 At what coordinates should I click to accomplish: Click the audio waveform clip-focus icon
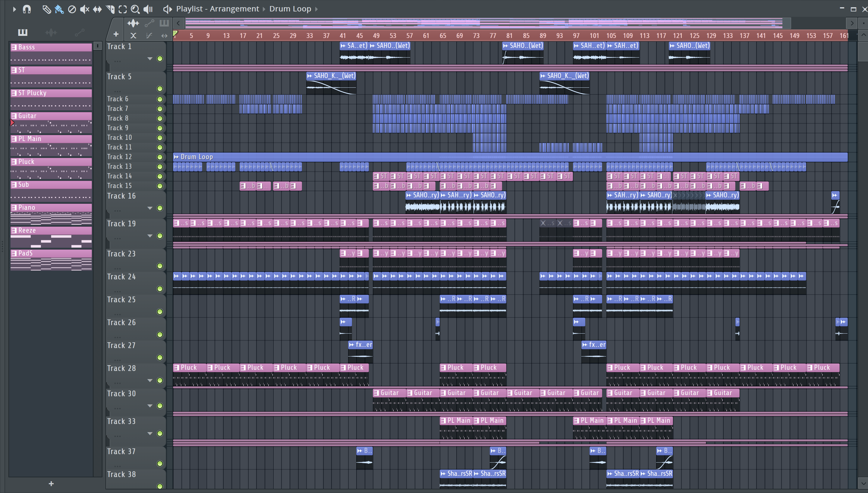point(133,23)
